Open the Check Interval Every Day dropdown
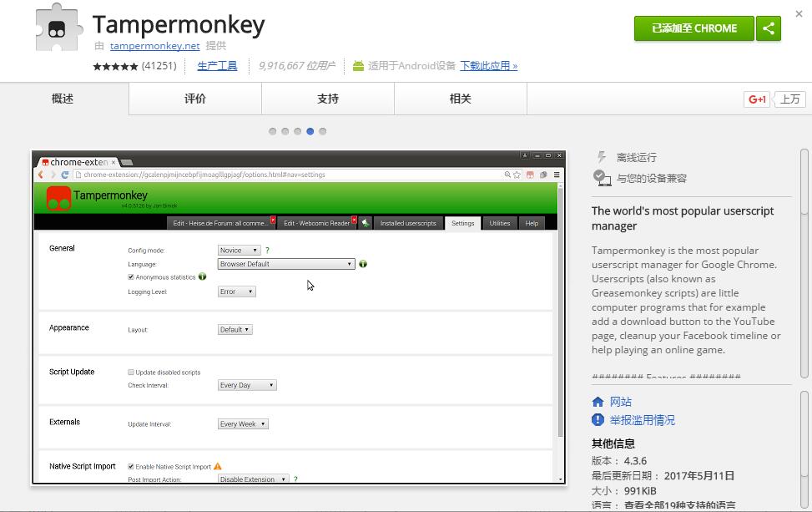 click(247, 385)
